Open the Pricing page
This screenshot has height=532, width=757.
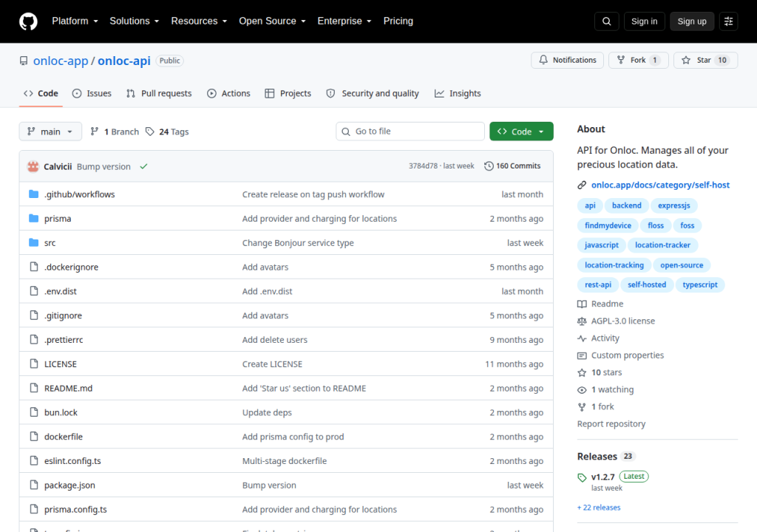click(x=398, y=21)
